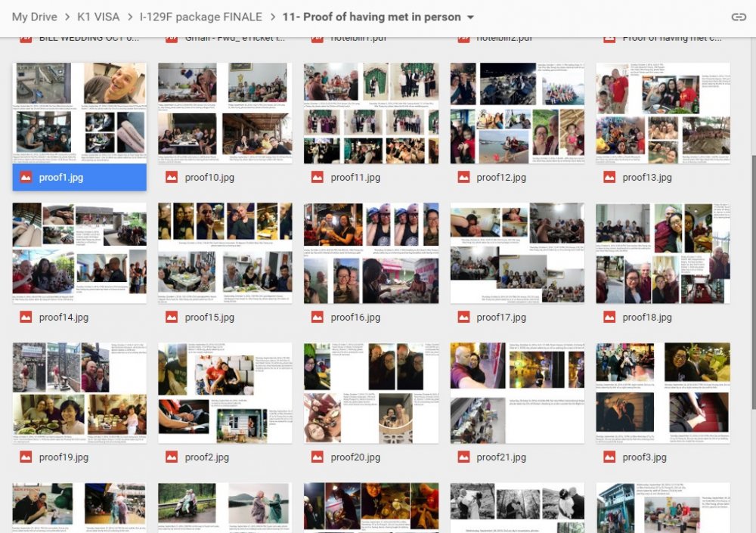Click the image icon beside proof2.jpg
The width and height of the screenshot is (756, 533).
(172, 457)
